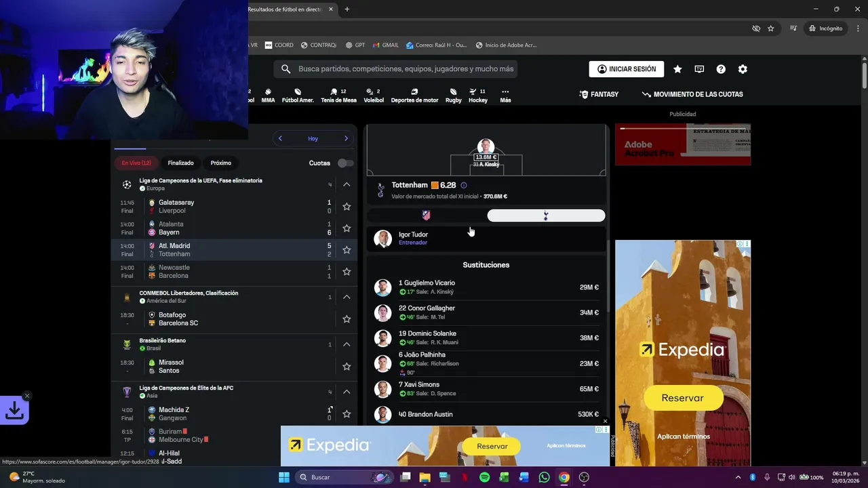Open the Hoy date picker
This screenshot has height=488, width=868.
[x=313, y=138]
